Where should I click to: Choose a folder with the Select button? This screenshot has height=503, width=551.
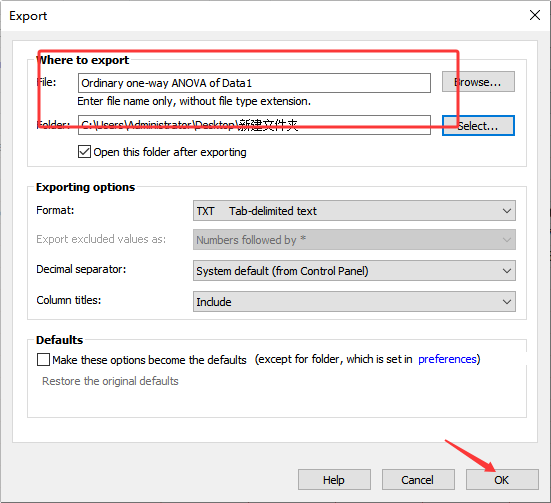click(x=478, y=125)
